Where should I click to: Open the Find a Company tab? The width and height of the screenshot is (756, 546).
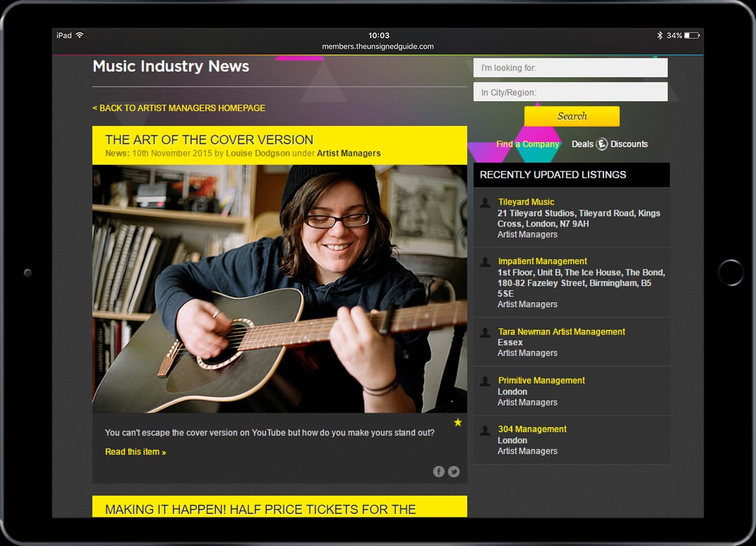tap(527, 144)
